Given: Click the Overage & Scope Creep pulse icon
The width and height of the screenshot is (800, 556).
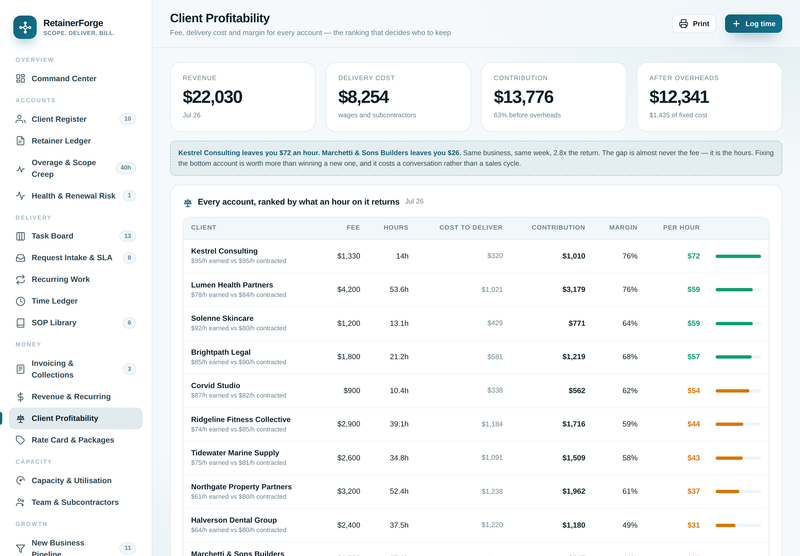Looking at the screenshot, I should 20,169.
